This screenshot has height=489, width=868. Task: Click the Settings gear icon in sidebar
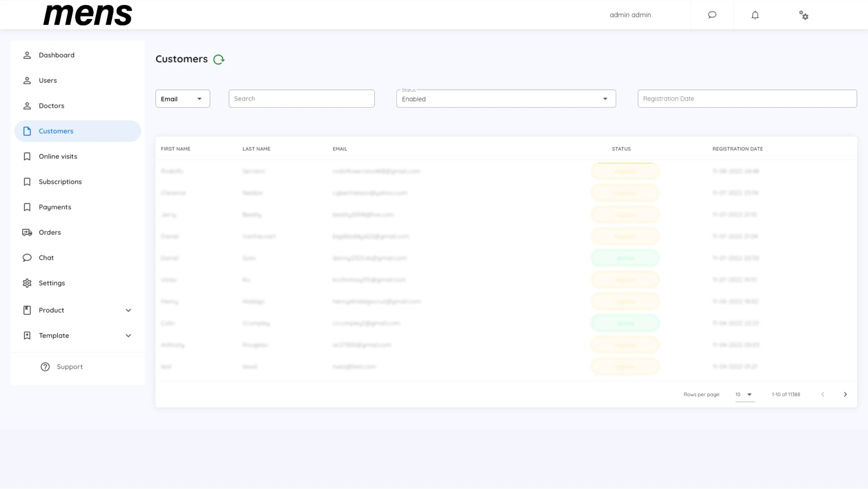point(27,283)
